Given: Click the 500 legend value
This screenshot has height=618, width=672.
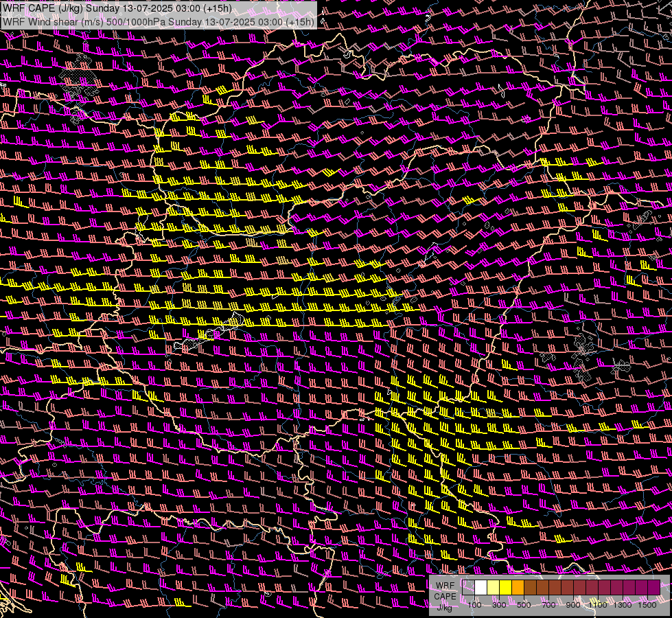Looking at the screenshot, I should tap(524, 605).
